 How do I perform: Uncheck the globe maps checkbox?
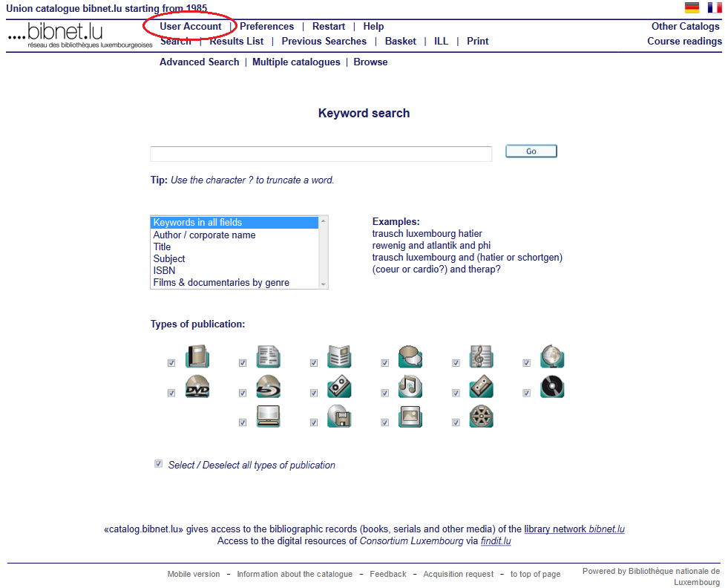[x=526, y=363]
